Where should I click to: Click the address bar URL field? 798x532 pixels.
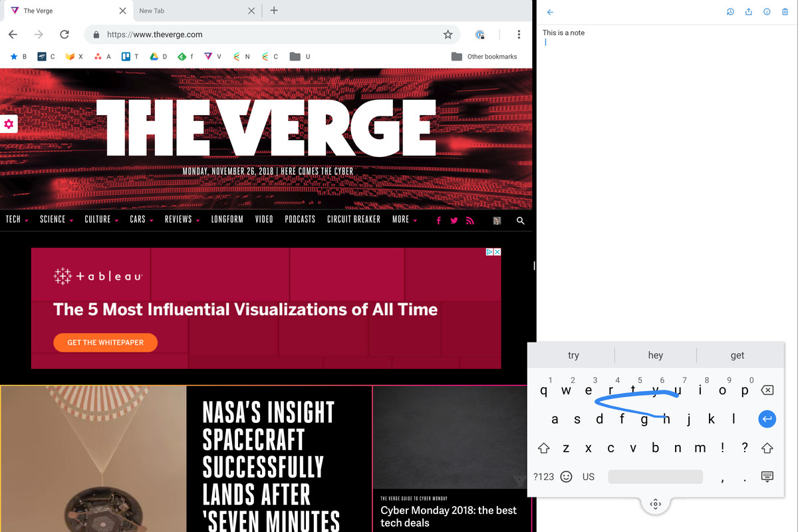266,35
